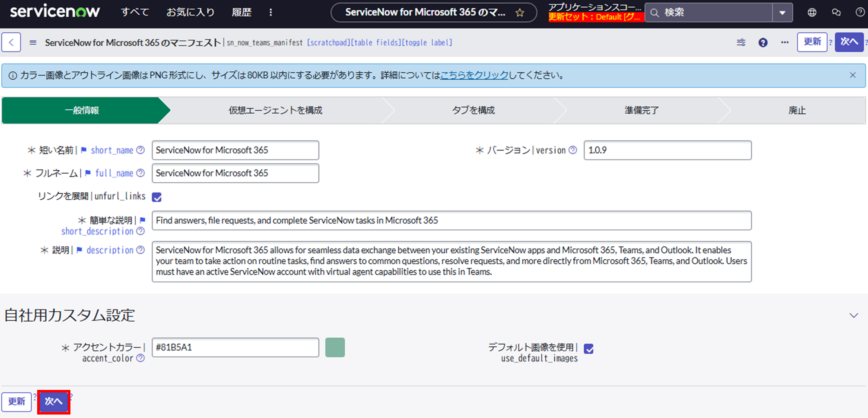Screen dimensions: 868x418
Task: Open the こちらをクリック link
Action: click(x=474, y=75)
